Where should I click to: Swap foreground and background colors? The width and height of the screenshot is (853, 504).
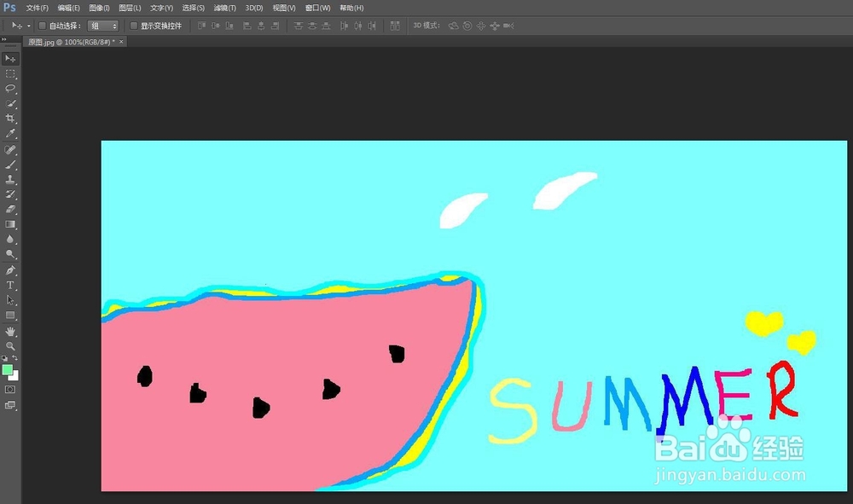[x=15, y=358]
